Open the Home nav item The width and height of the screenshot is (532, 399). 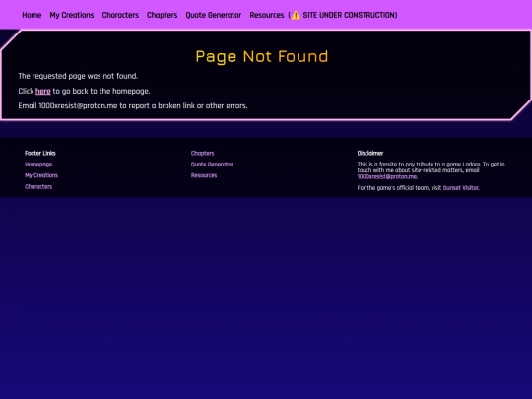tap(32, 15)
